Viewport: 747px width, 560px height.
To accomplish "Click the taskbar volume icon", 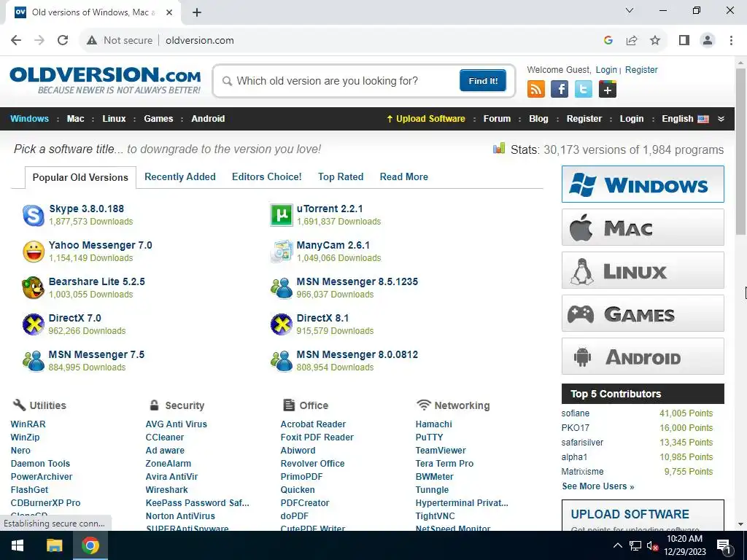I will click(x=652, y=545).
